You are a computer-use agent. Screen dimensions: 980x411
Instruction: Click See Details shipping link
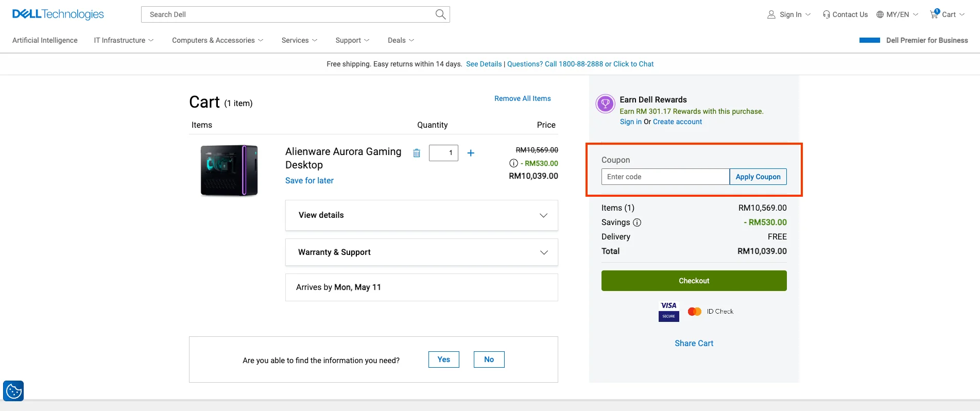tap(484, 64)
